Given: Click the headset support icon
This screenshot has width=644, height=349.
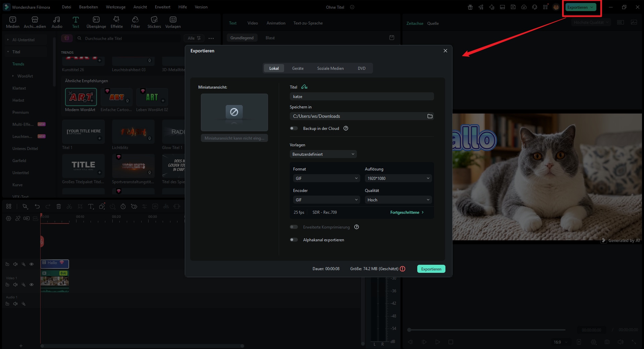Looking at the screenshot, I should pyautogui.click(x=535, y=7).
